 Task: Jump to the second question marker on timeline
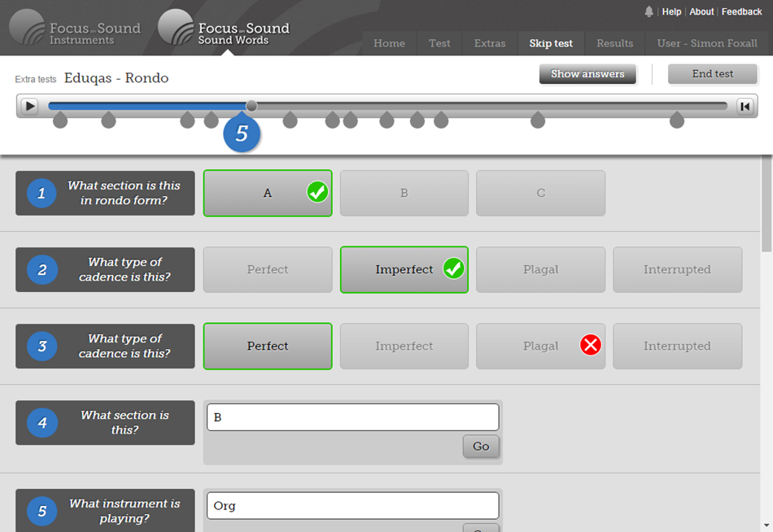tap(108, 120)
